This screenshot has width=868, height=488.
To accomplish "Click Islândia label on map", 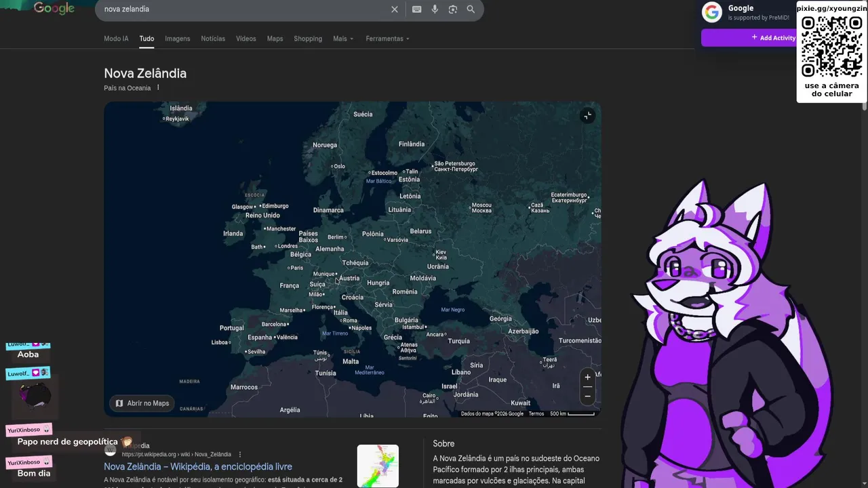I will click(x=181, y=108).
